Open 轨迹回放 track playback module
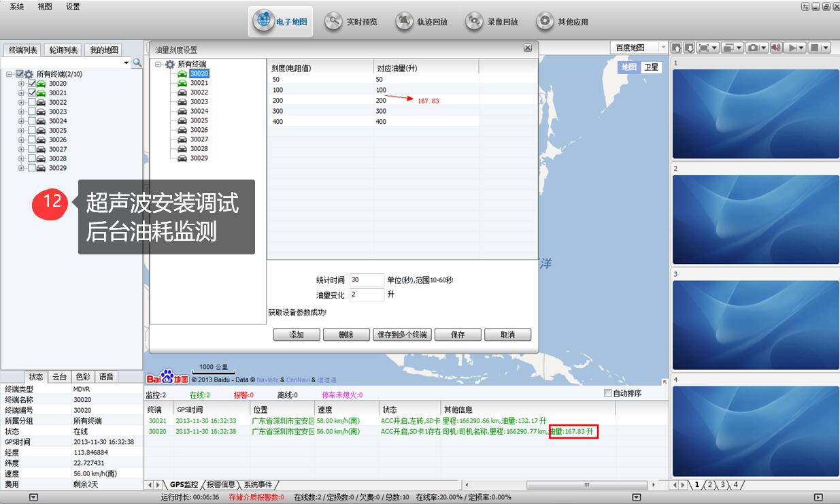This screenshot has width=840, height=504. (x=422, y=22)
